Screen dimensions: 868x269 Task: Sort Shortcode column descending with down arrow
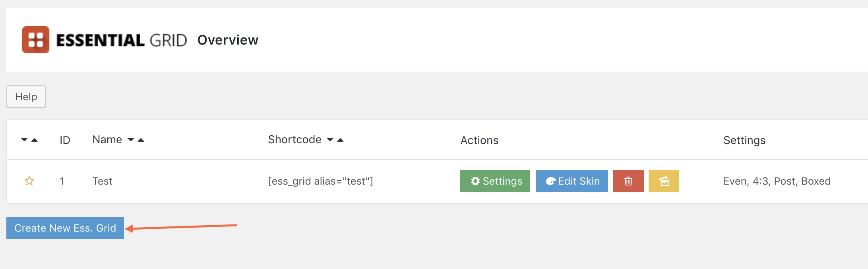click(330, 140)
